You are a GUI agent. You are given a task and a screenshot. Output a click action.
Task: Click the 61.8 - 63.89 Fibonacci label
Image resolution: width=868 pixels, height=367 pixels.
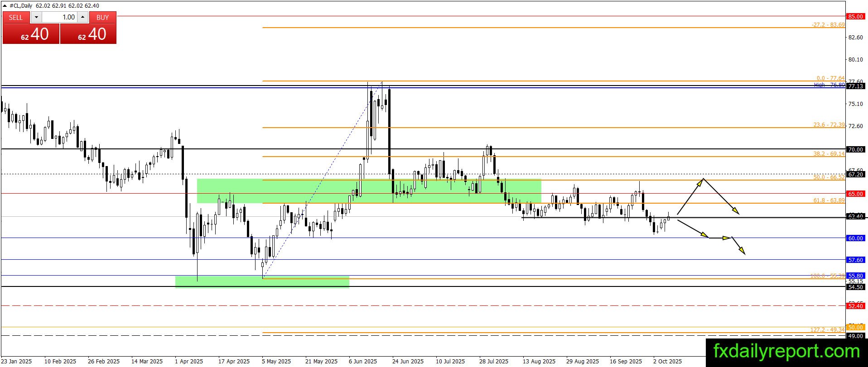point(829,200)
